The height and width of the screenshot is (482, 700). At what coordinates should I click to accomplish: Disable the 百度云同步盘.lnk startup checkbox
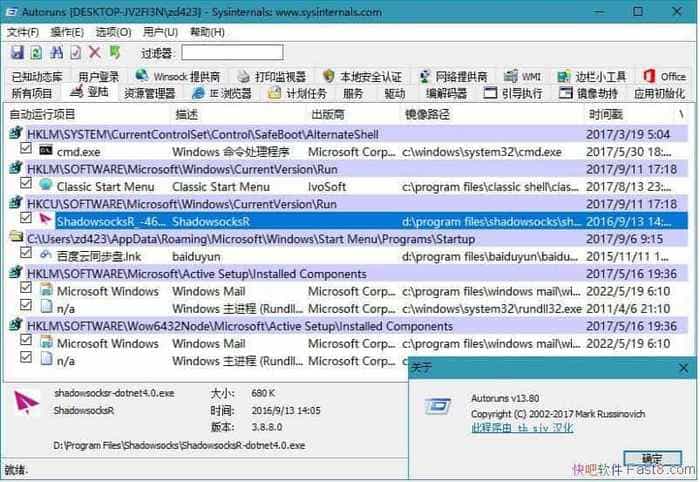[x=27, y=254]
